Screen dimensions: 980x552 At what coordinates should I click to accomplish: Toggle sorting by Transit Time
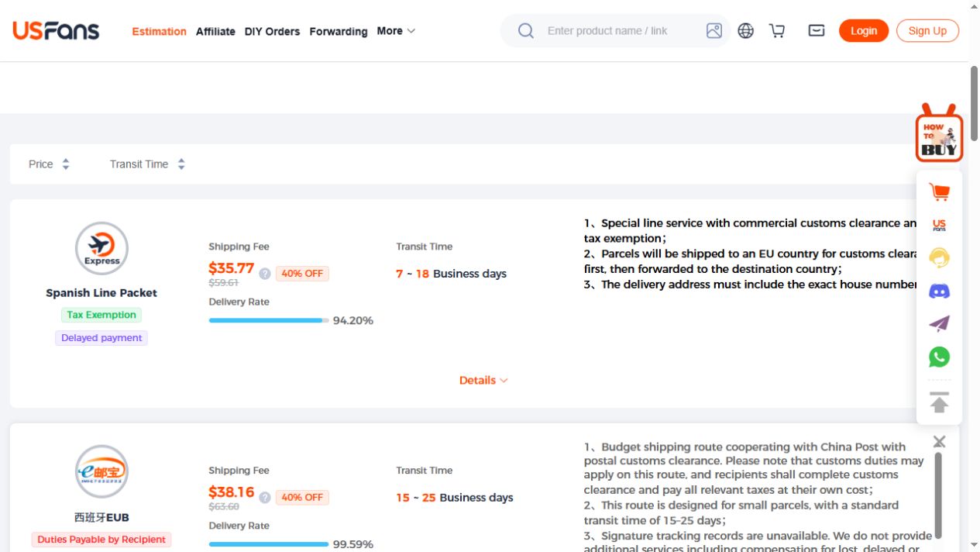coord(147,164)
